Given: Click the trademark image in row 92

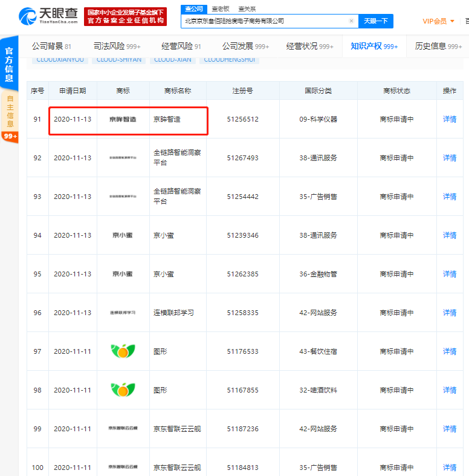Looking at the screenshot, I should point(123,158).
